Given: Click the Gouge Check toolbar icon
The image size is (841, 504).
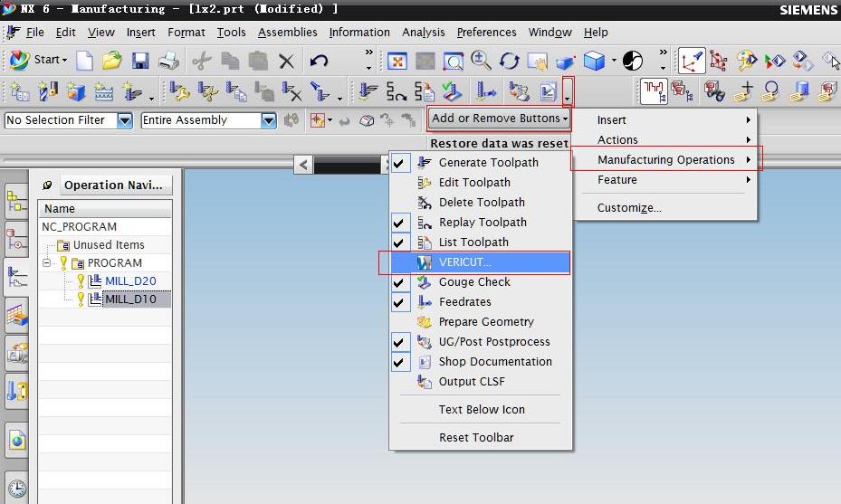Looking at the screenshot, I should click(x=453, y=91).
